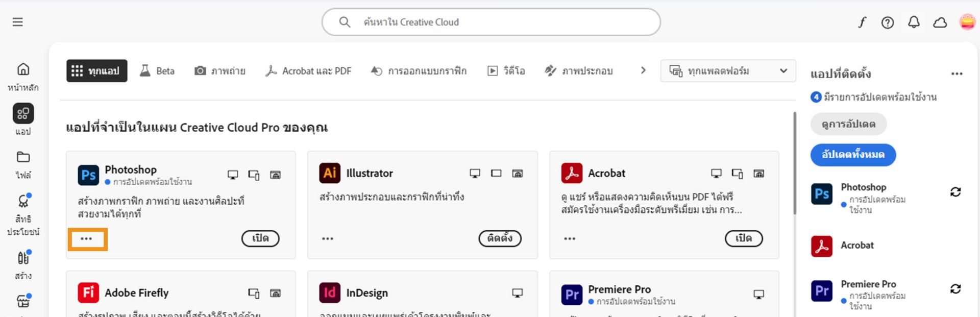Viewport: 980px width, 317px height.
Task: Open ทุกแพลตฟอร์ม platform dropdown
Action: (x=728, y=70)
